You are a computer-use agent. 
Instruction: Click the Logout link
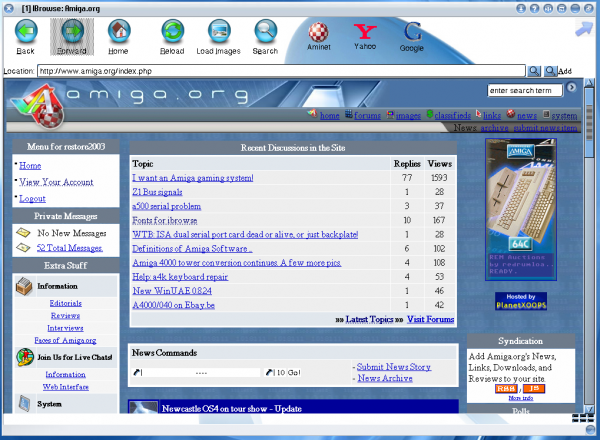(x=33, y=199)
